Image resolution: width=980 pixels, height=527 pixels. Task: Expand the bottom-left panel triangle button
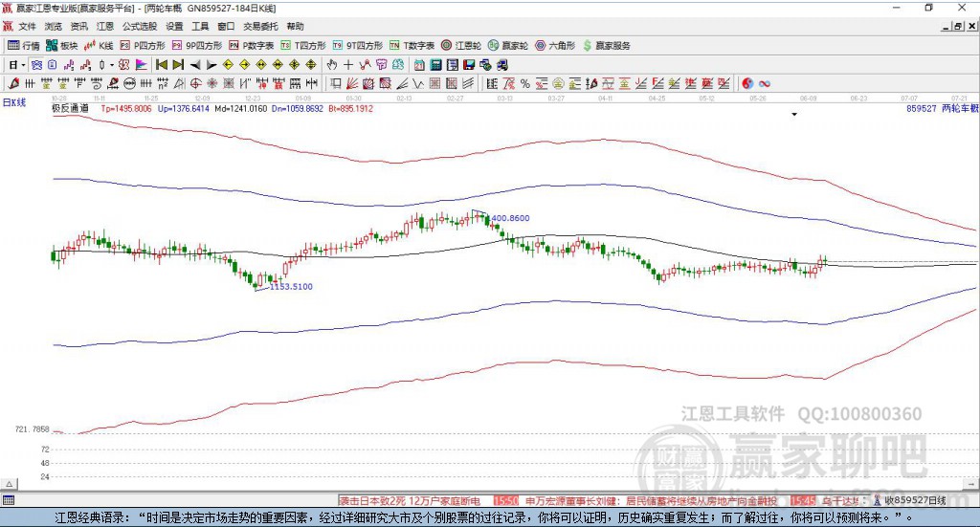pos(10,484)
